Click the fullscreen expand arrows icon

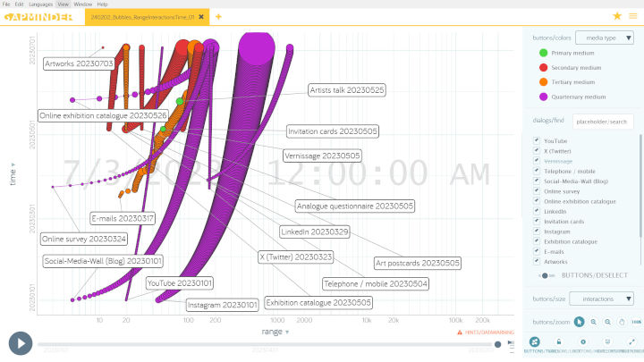click(x=631, y=341)
